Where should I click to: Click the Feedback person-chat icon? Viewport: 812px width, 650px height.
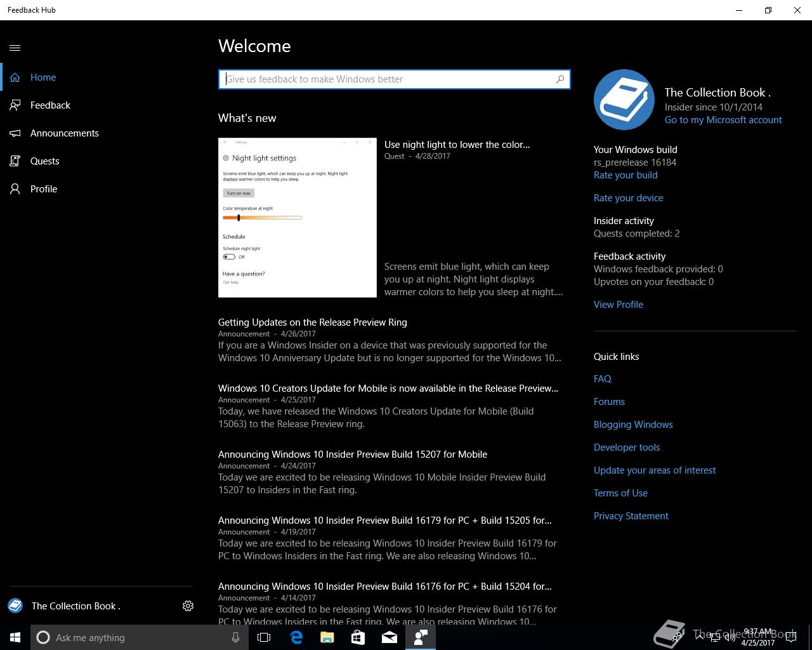tap(15, 105)
